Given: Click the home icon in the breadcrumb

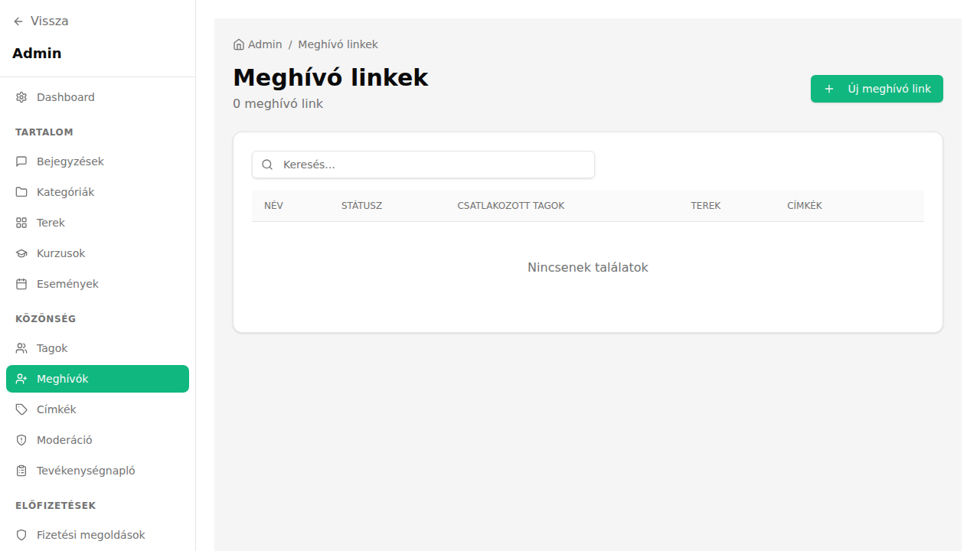Looking at the screenshot, I should point(237,44).
